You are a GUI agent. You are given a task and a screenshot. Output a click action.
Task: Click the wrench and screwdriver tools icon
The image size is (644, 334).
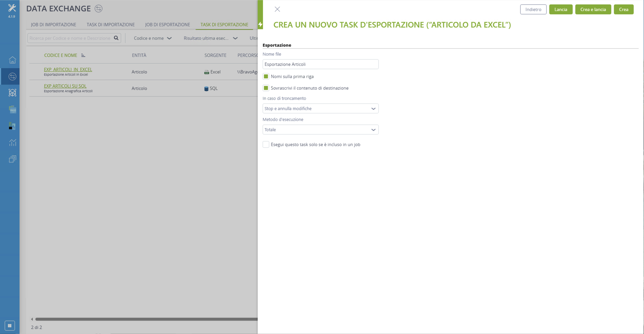[x=12, y=8]
